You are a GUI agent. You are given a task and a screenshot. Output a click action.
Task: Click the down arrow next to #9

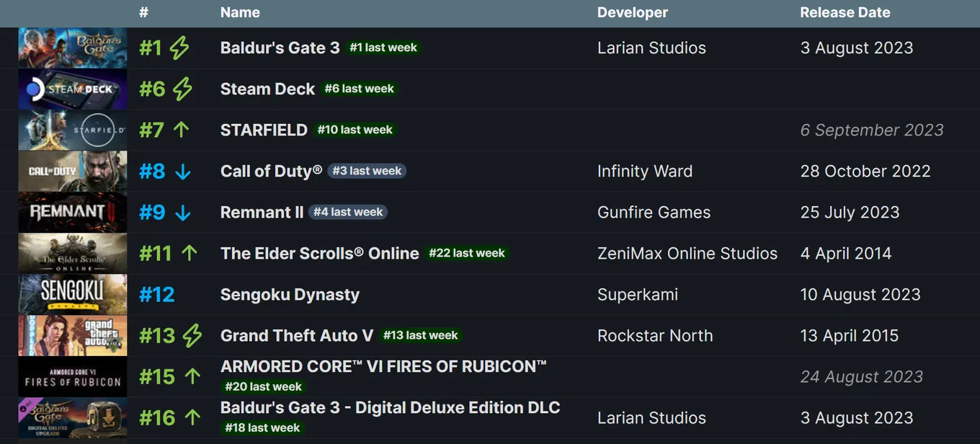pos(183,213)
